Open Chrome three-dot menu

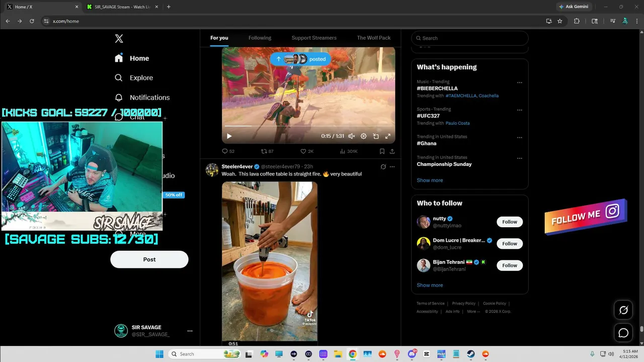[637, 21]
